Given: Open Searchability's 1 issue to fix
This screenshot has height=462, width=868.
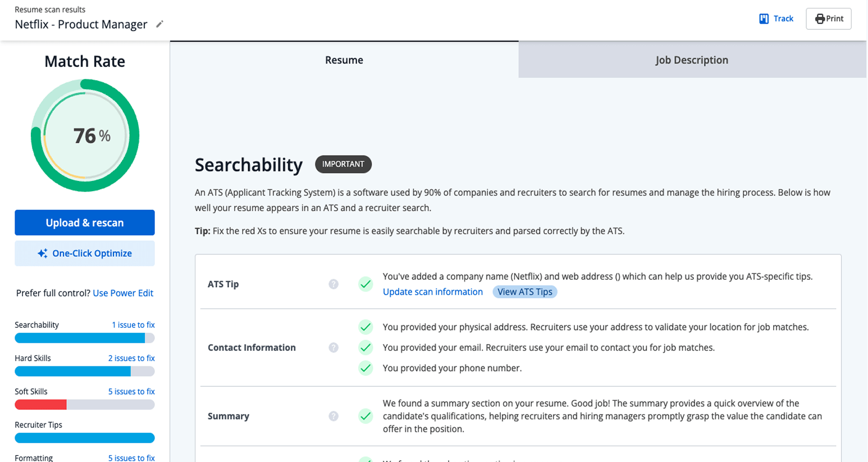Looking at the screenshot, I should [133, 325].
